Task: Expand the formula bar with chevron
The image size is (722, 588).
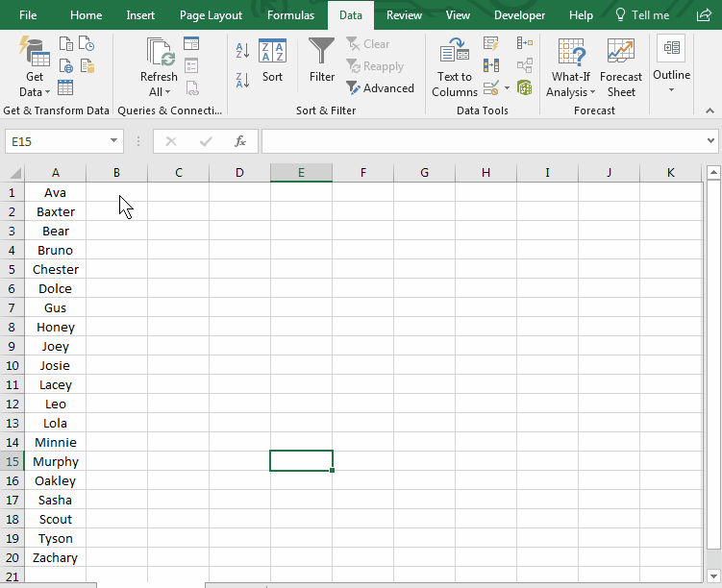Action: 711,141
